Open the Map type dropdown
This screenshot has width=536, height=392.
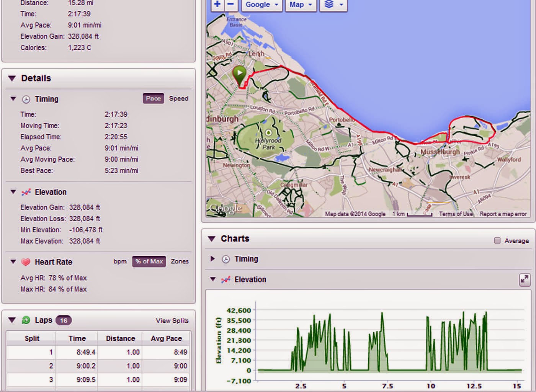301,5
